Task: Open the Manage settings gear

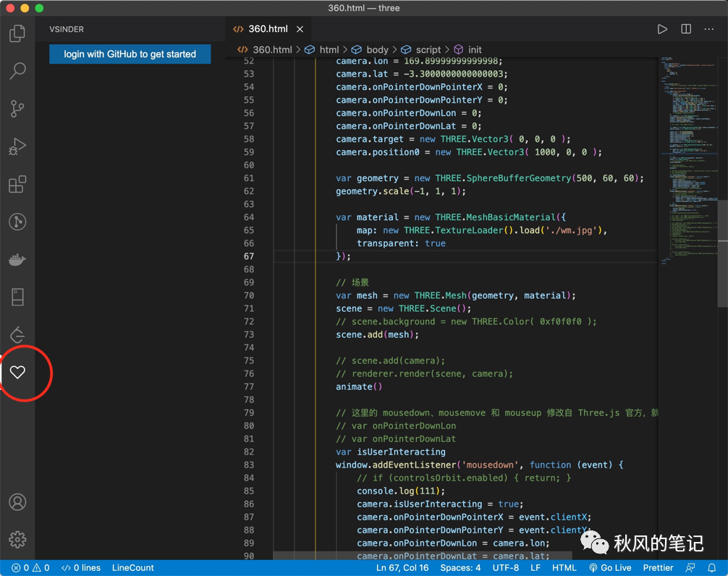Action: coord(17,540)
